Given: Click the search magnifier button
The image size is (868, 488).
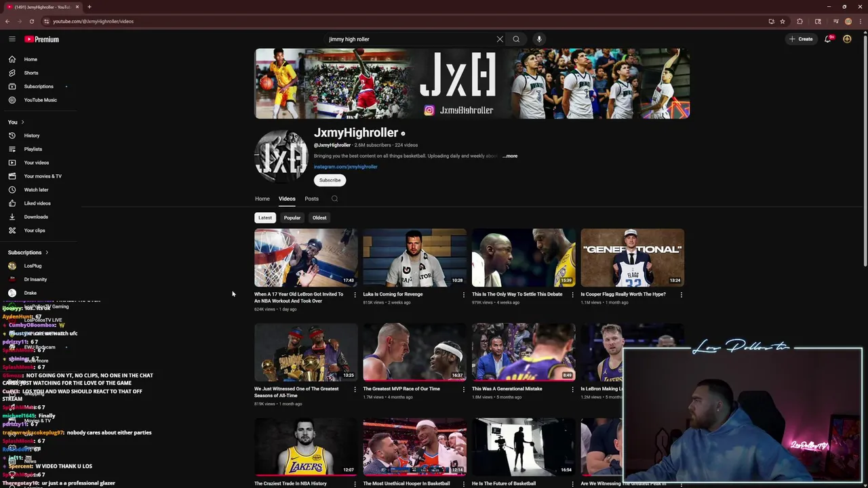Looking at the screenshot, I should (x=516, y=39).
